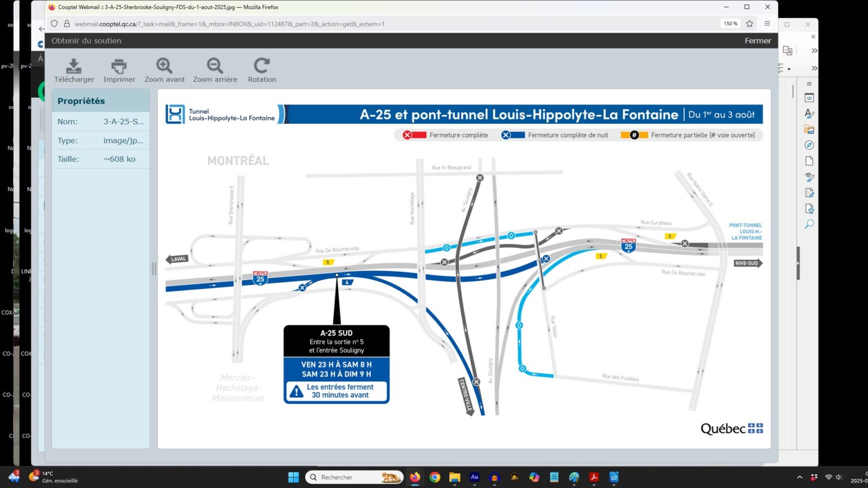Expand the hidden system tray icons chevron

tap(799, 477)
